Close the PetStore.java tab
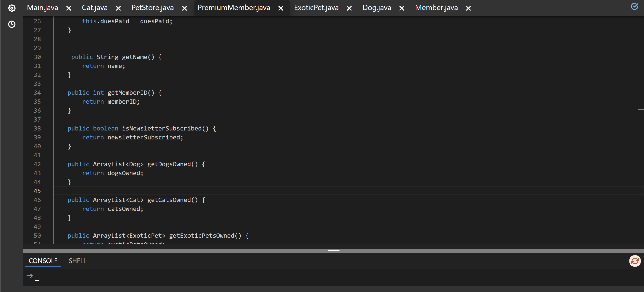 point(185,8)
